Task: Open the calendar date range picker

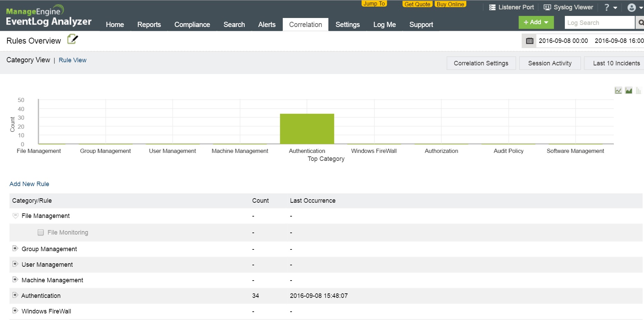Action: pyautogui.click(x=529, y=41)
